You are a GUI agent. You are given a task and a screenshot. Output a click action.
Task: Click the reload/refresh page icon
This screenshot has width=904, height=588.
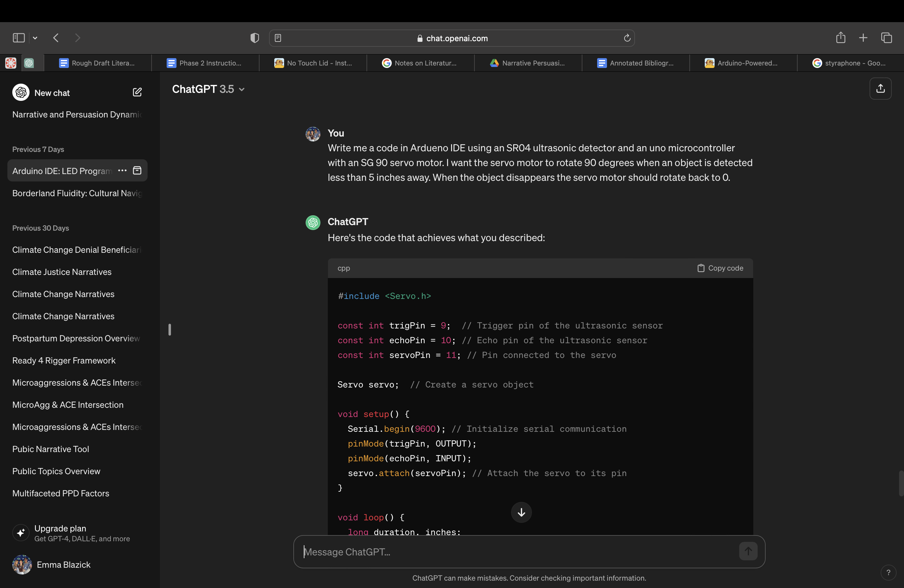pyautogui.click(x=627, y=38)
